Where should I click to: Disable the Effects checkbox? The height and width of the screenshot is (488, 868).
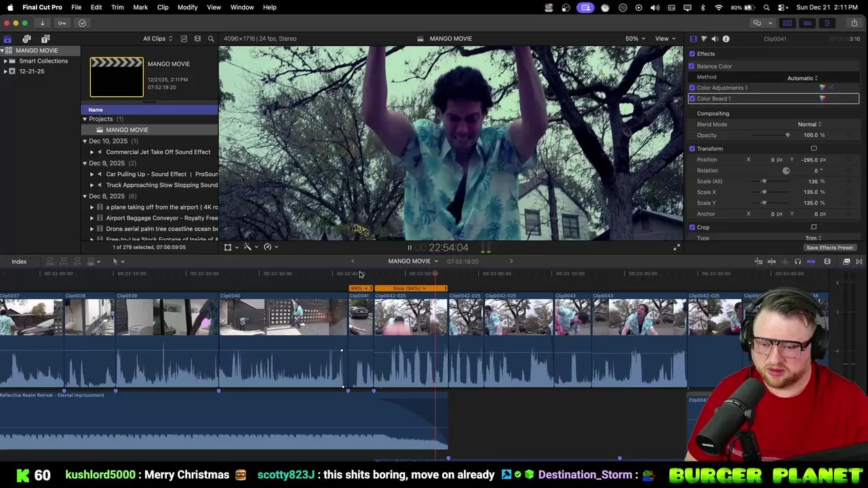click(692, 54)
